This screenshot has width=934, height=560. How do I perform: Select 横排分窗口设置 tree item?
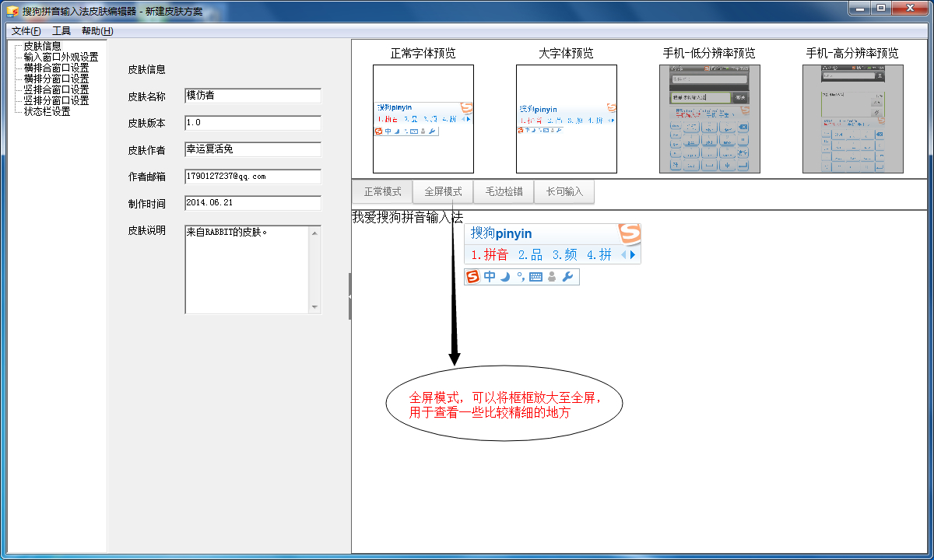tap(56, 79)
